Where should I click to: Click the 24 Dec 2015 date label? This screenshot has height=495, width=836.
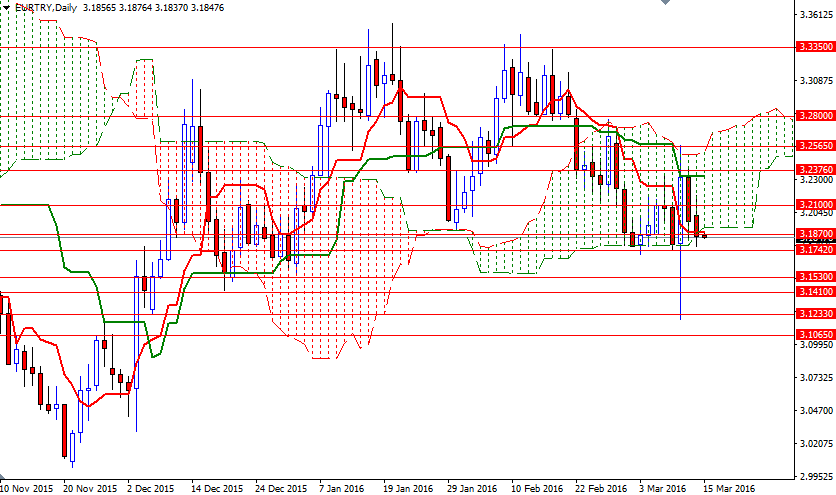point(282,489)
